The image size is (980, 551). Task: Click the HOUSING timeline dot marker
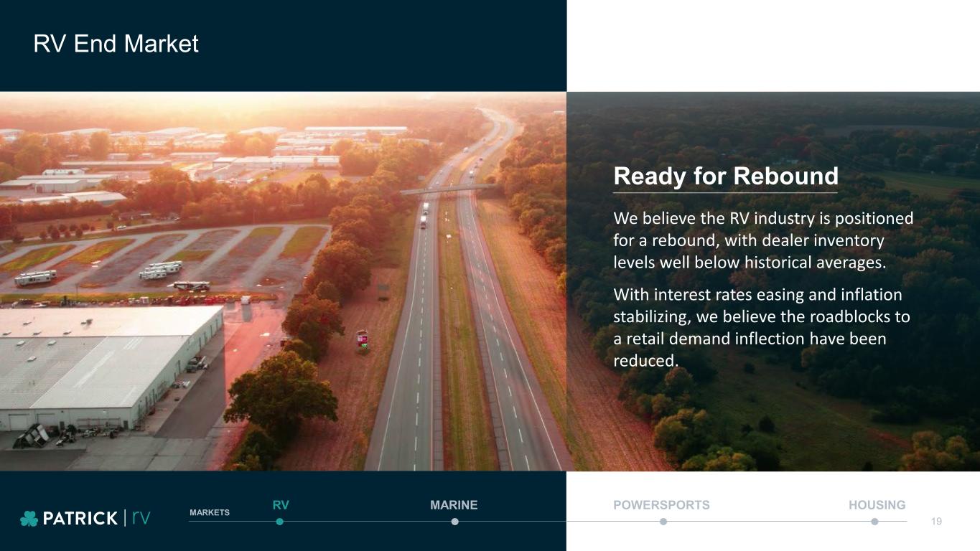(874, 522)
